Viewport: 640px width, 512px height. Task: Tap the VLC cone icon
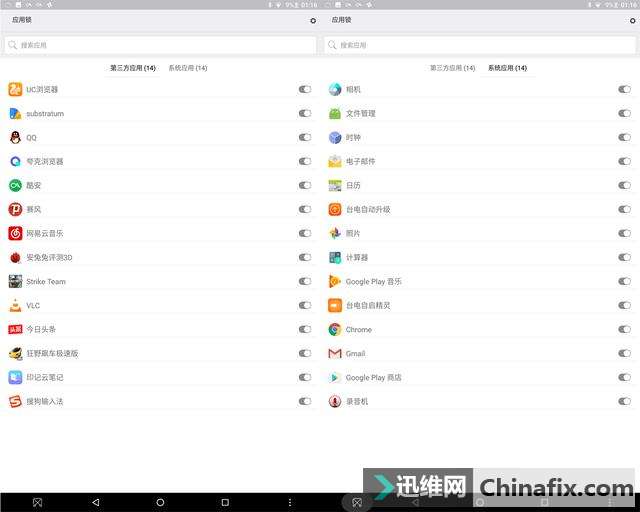coord(15,305)
